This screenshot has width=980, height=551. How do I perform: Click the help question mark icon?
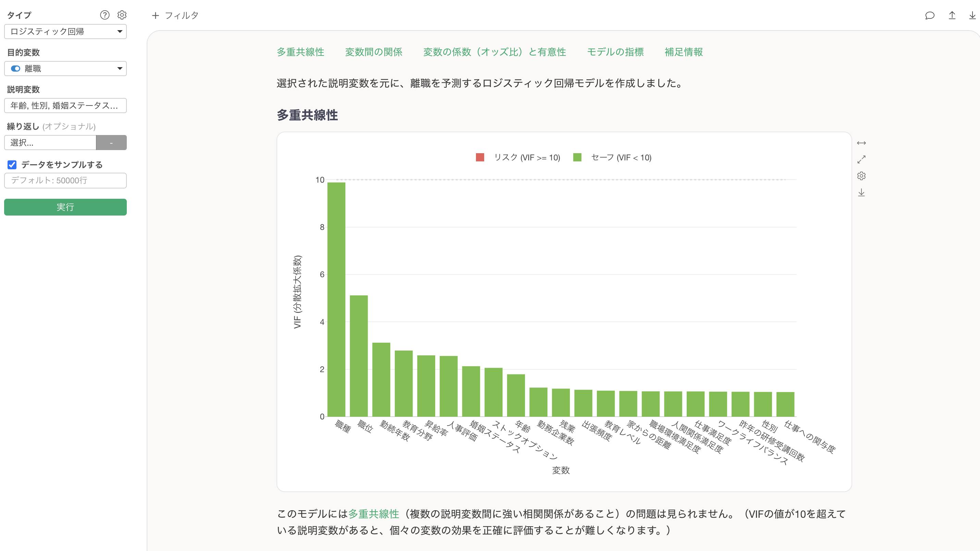point(105,15)
